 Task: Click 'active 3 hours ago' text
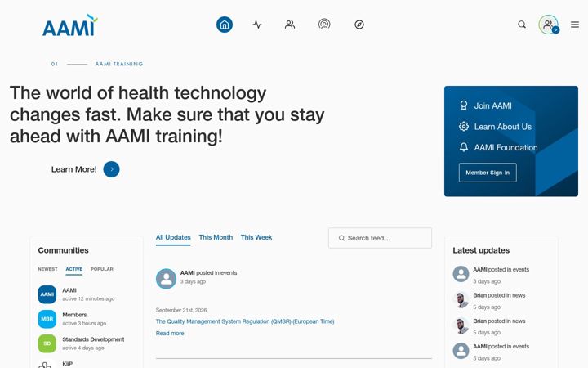click(x=84, y=323)
